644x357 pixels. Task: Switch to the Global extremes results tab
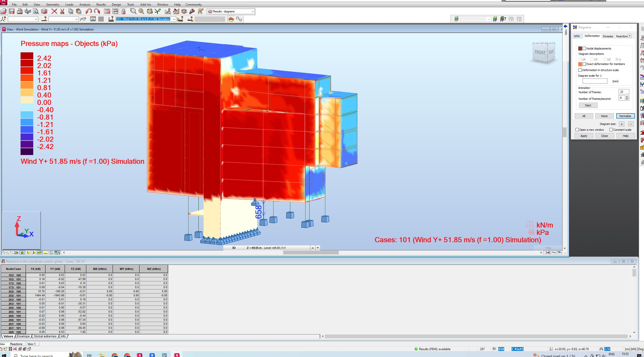[x=45, y=336]
